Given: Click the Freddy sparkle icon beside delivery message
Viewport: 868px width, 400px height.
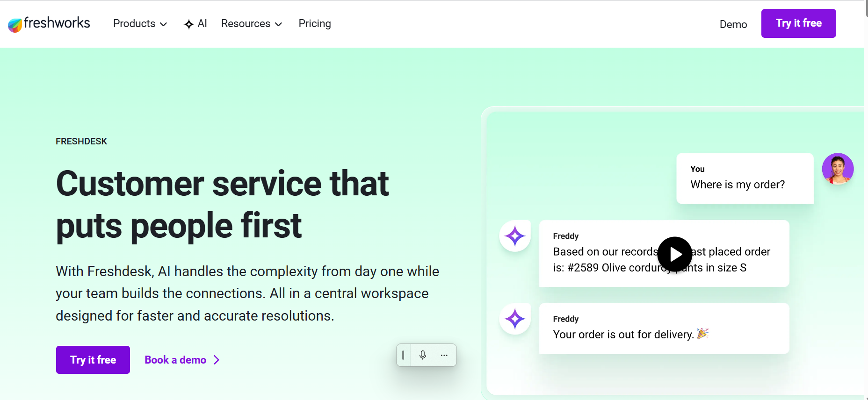Looking at the screenshot, I should coord(515,319).
